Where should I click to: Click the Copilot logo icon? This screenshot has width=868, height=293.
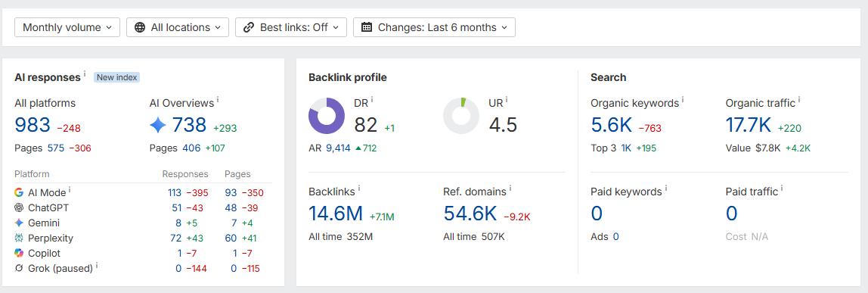point(19,253)
